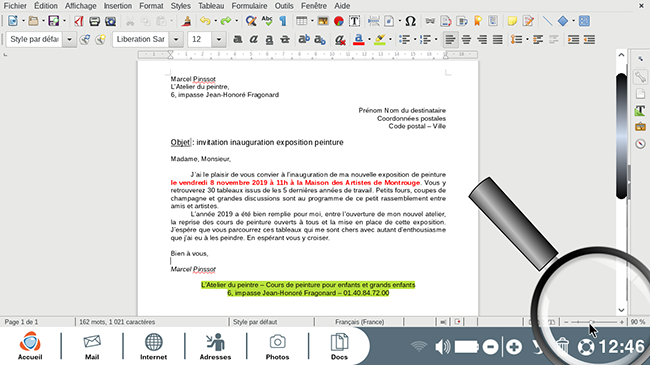The width and height of the screenshot is (650, 365).
Task: Center the paragraph alignment
Action: click(466, 39)
